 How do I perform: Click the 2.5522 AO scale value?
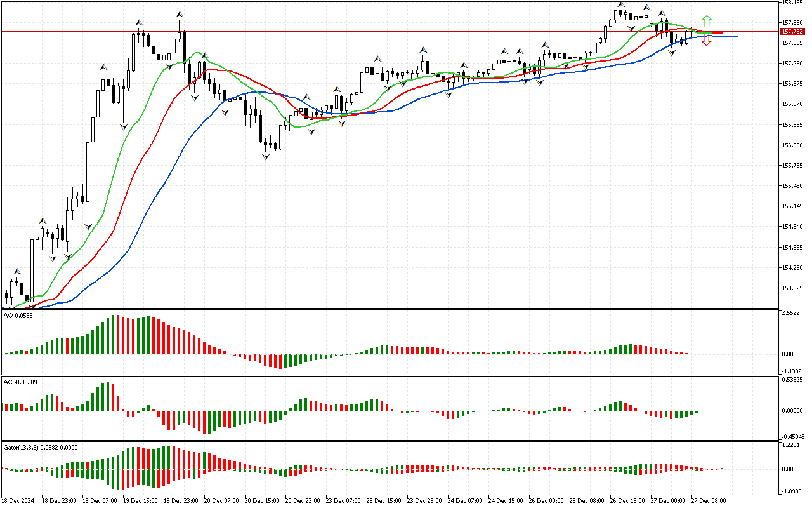(x=792, y=313)
